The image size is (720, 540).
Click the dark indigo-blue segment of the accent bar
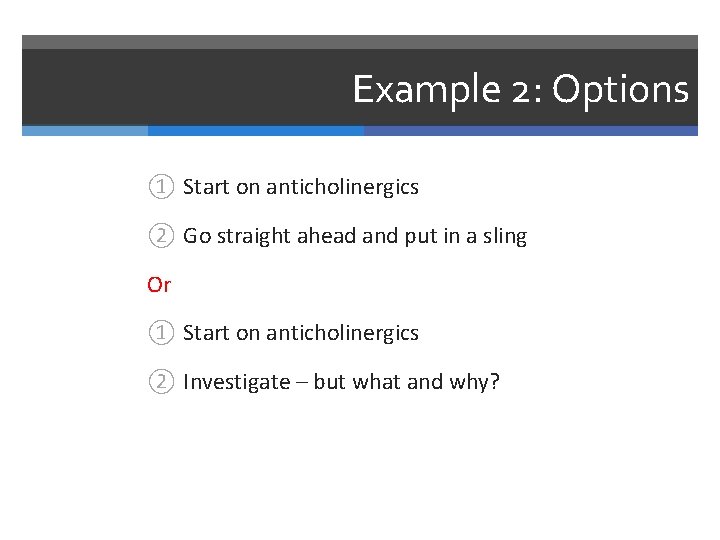click(x=530, y=130)
